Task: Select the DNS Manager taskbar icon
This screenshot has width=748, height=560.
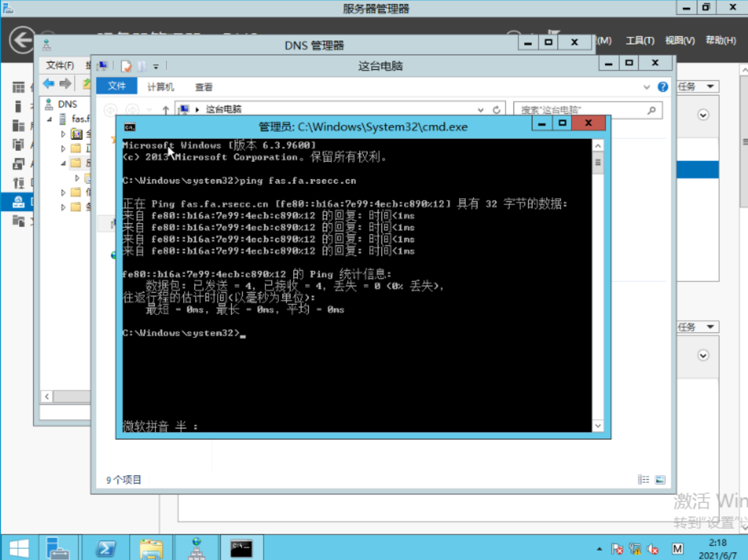Action: (x=197, y=547)
